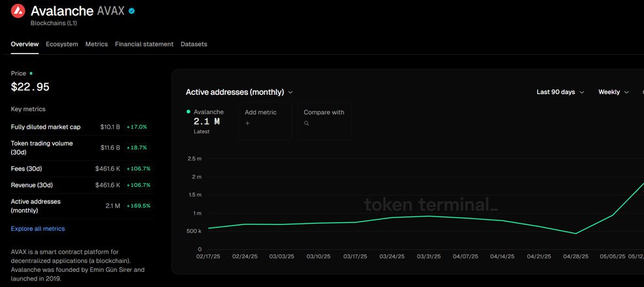Click the red Avalanche logo icon
Screen dimensions: 644x287
[18, 12]
